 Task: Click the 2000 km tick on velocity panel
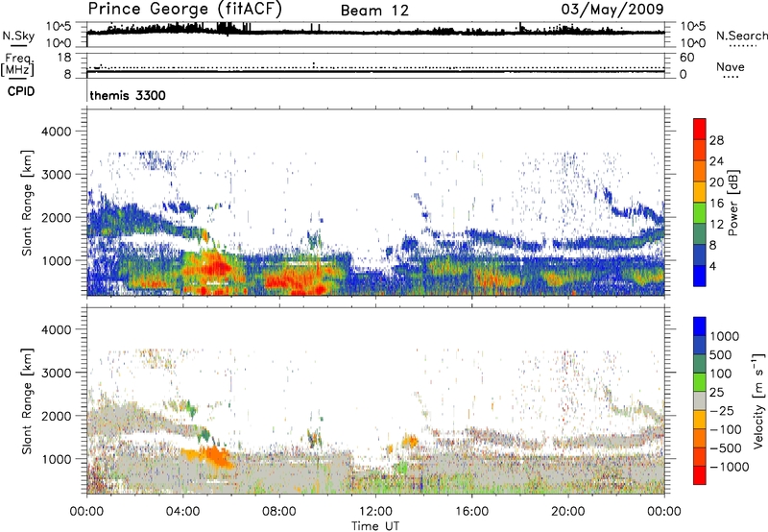(x=56, y=416)
